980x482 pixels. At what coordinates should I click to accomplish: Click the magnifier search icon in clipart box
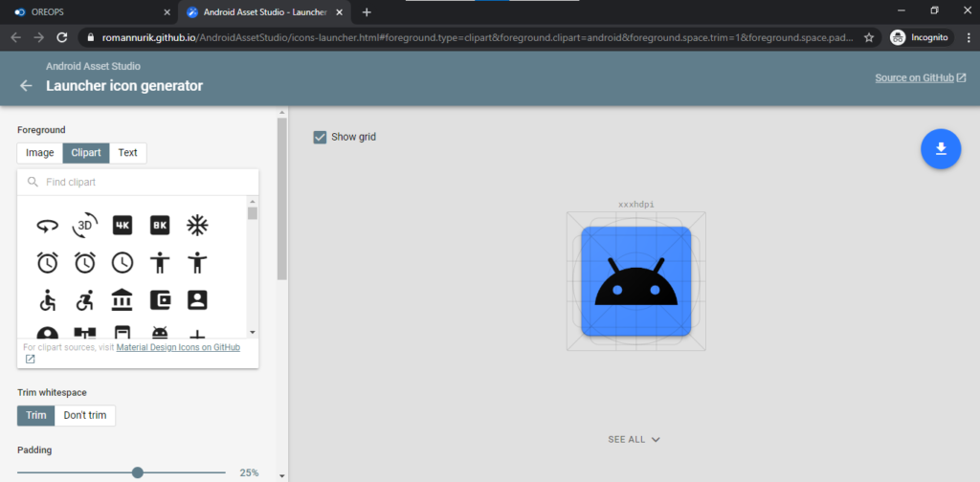(32, 183)
